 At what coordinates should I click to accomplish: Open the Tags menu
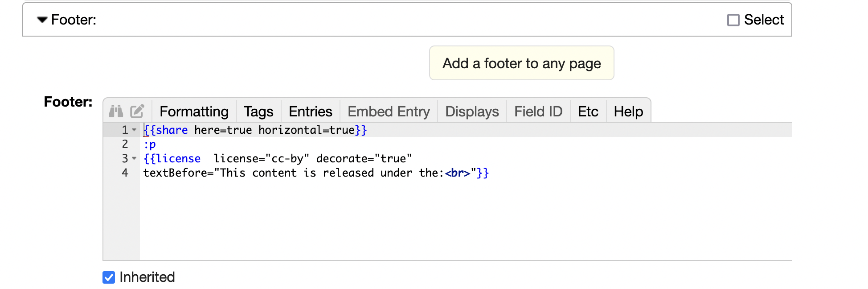[x=258, y=111]
